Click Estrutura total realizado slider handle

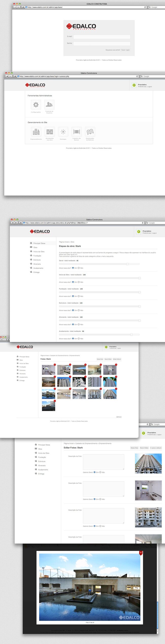[x=139, y=306]
